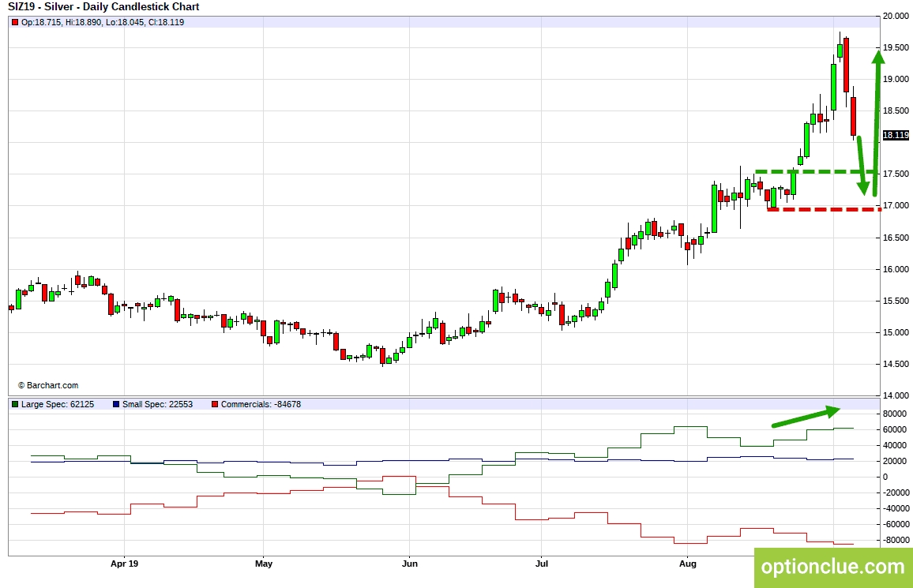This screenshot has width=913, height=588.
Task: Click the © Barchart.com credit text
Action: coord(47,385)
